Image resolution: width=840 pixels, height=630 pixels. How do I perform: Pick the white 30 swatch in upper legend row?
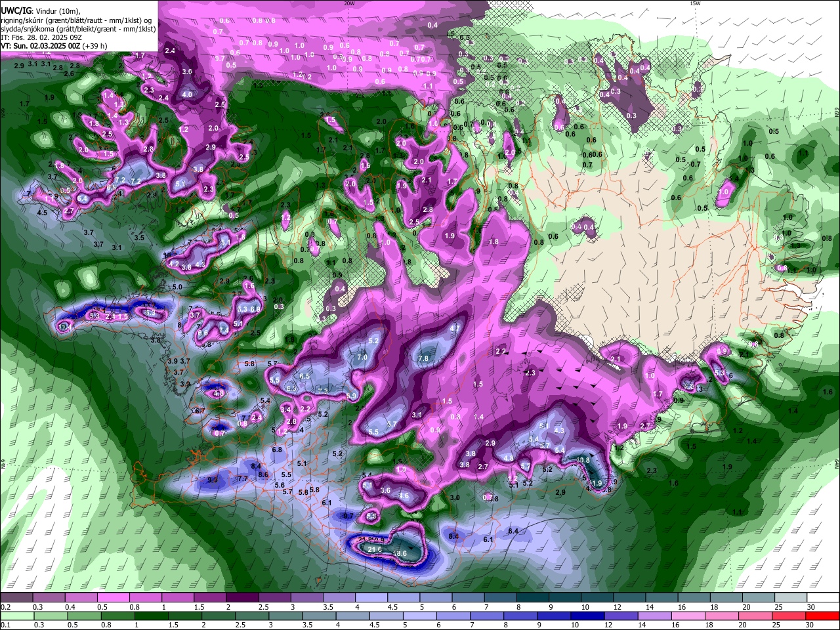[x=824, y=598]
